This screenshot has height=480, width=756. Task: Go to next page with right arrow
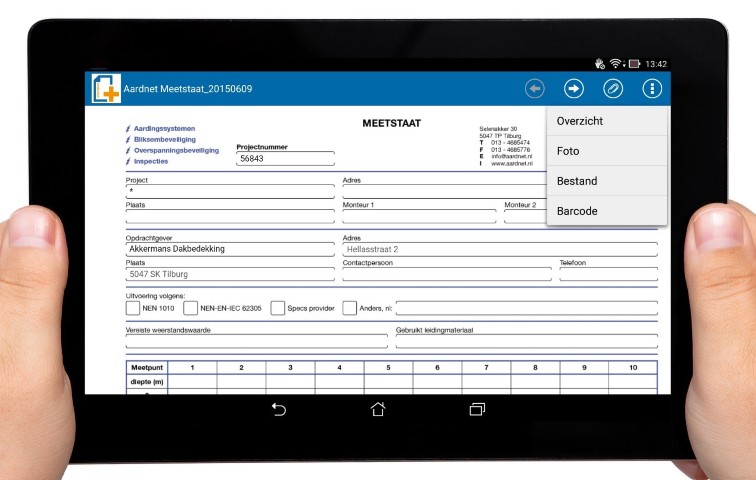coord(574,89)
